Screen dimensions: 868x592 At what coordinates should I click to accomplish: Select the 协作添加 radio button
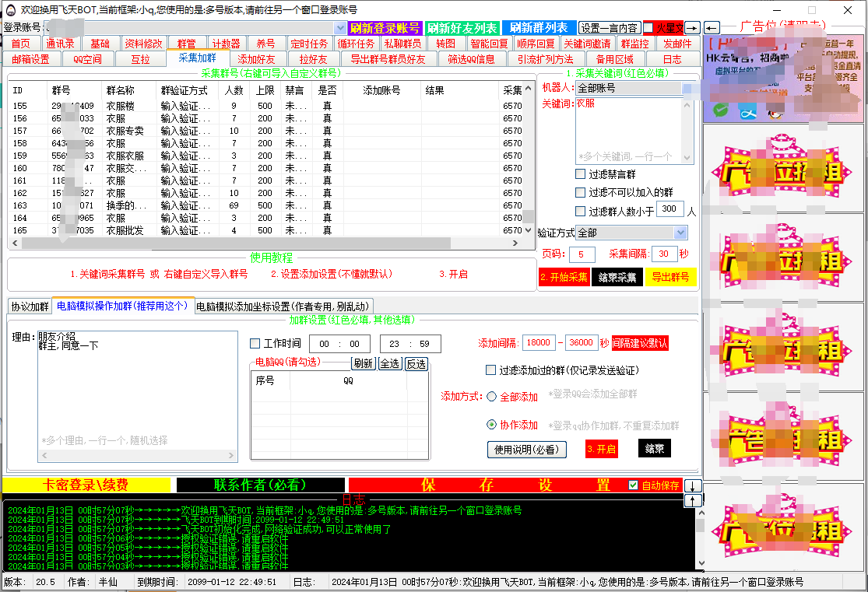point(491,425)
